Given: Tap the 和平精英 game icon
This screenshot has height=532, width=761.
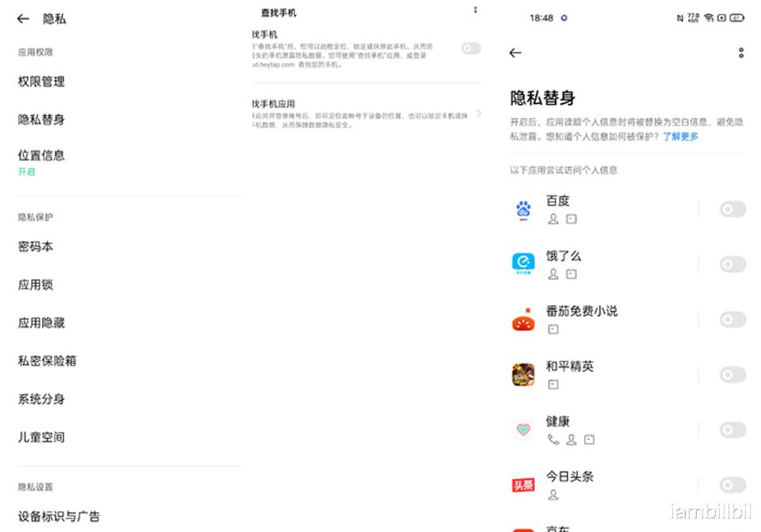Looking at the screenshot, I should click(x=522, y=374).
